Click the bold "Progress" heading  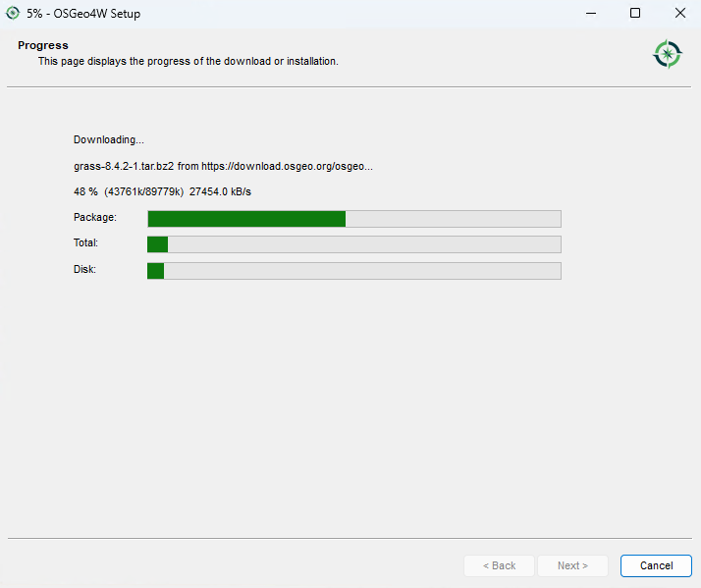(x=43, y=45)
